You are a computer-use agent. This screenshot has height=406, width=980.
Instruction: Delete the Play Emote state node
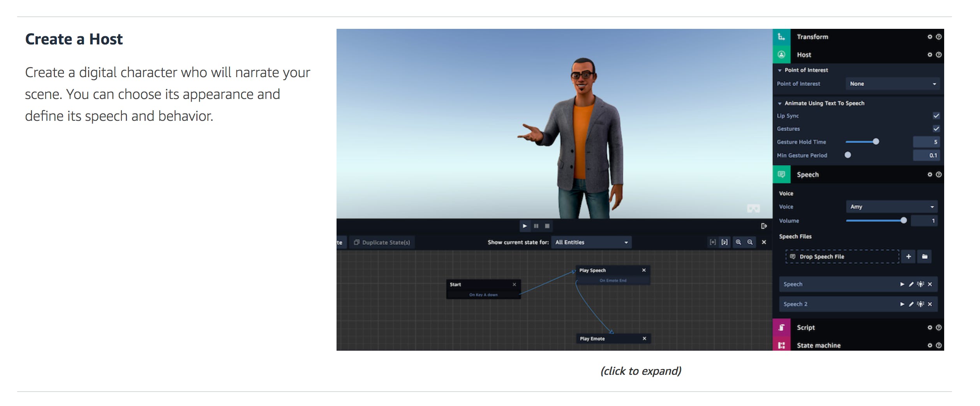(x=644, y=339)
